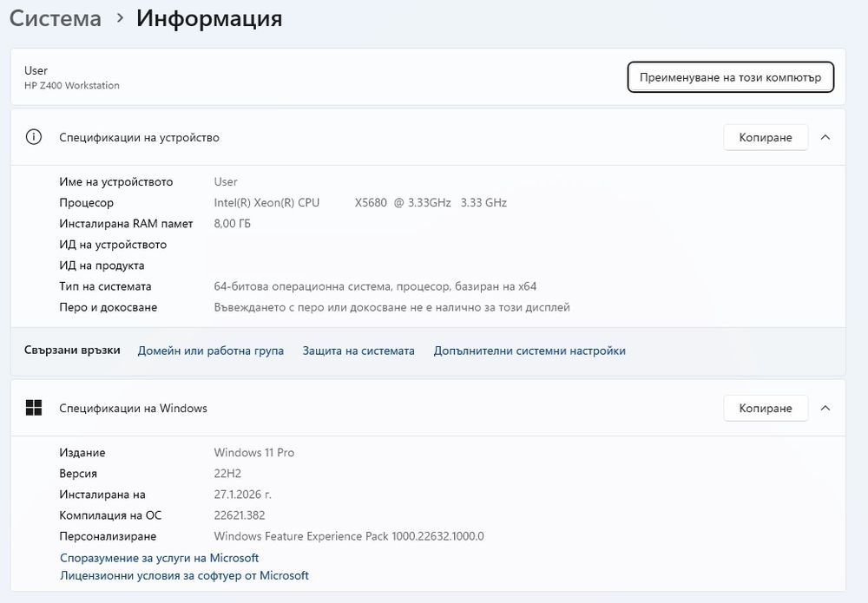This screenshot has width=868, height=603.
Task: Click the Издание label
Action: pos(82,453)
